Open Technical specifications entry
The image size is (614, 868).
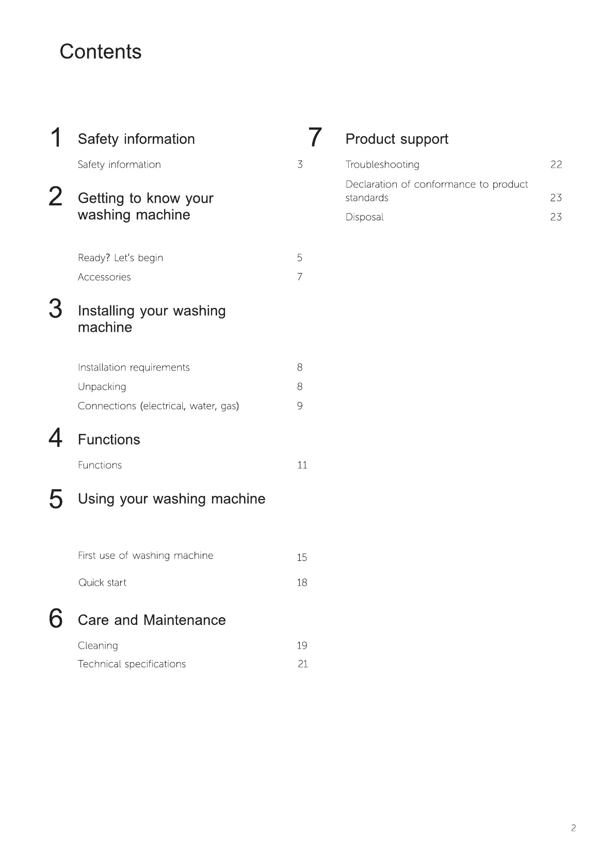click(x=132, y=664)
